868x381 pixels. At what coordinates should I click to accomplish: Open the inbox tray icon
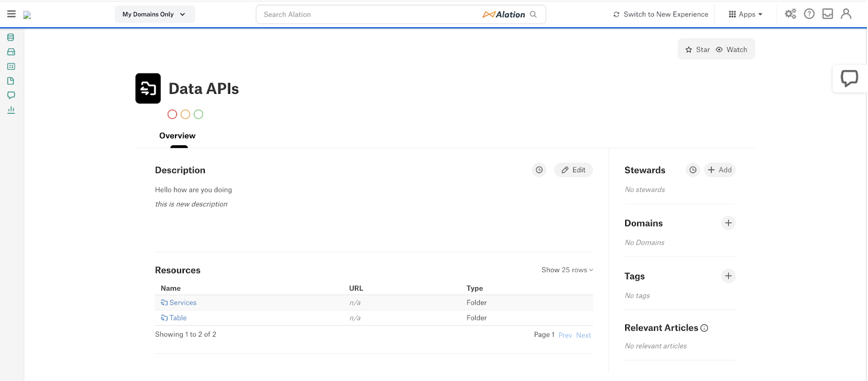827,14
